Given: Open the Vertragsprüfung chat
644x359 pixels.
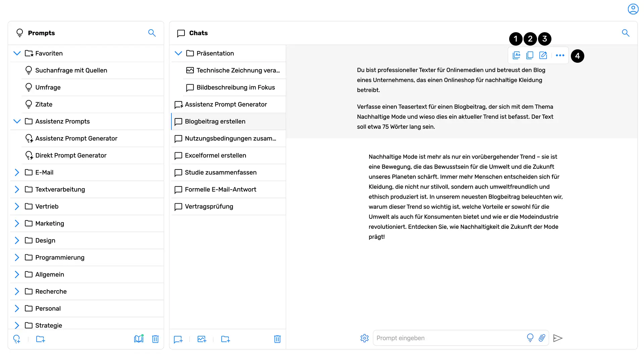Looking at the screenshot, I should 228,206.
